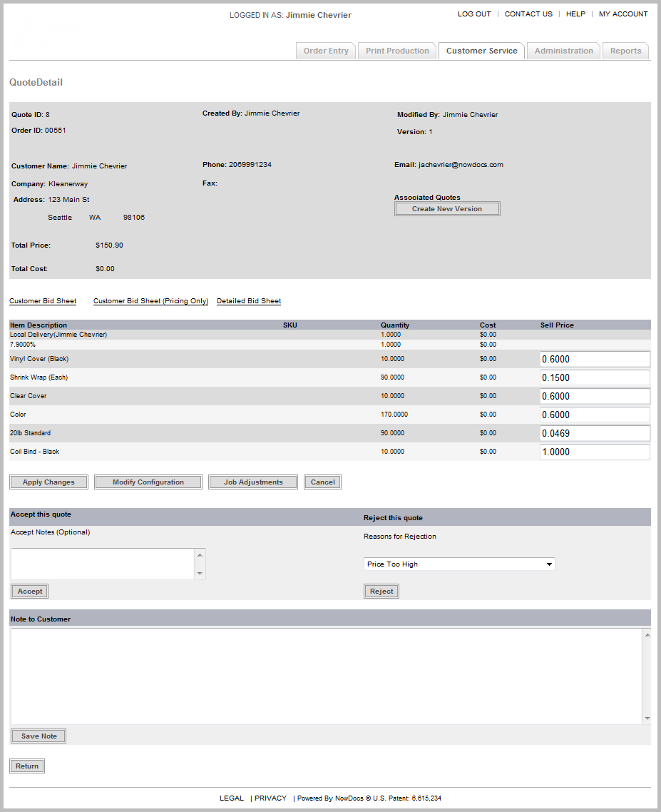Click the LOG OUT link

coord(474,14)
